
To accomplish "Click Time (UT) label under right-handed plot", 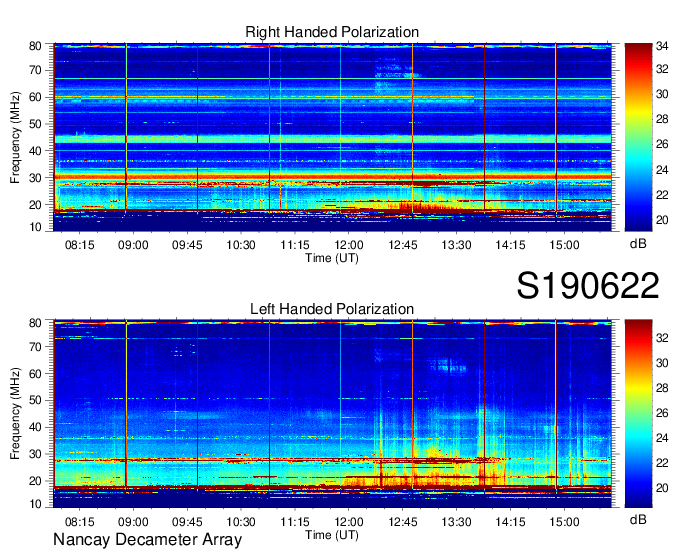I will pos(332,258).
